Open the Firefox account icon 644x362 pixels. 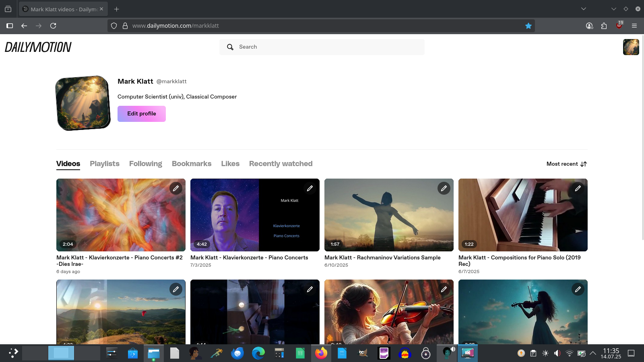589,26
